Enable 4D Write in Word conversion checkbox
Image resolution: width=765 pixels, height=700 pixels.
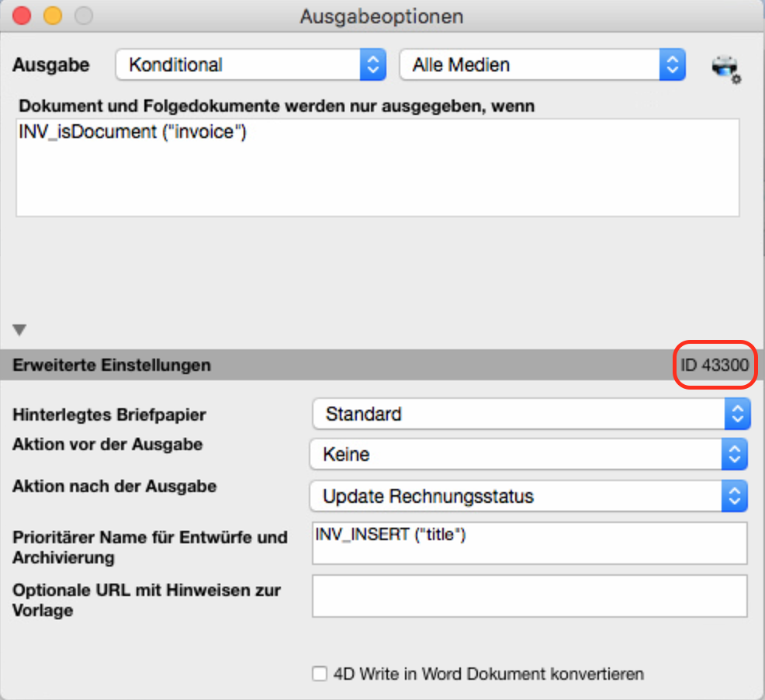point(320,674)
